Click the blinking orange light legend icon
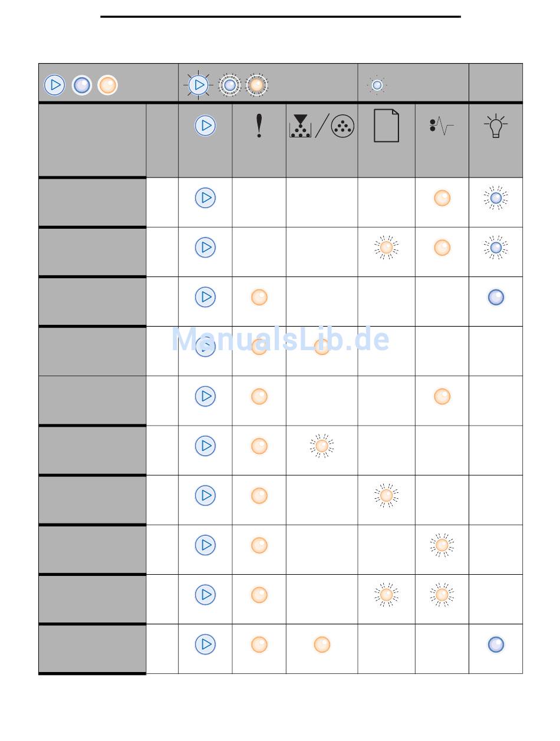Image resolution: width=560 pixels, height=741 pixels. [256, 85]
